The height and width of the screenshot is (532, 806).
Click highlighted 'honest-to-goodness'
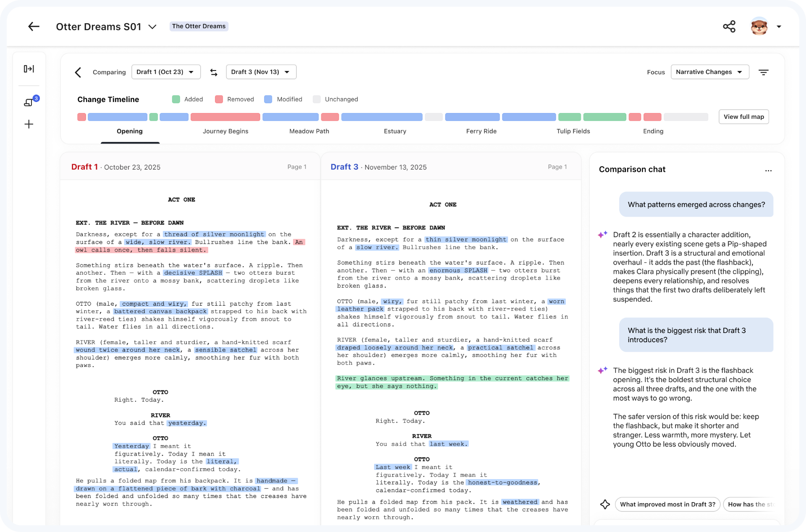pyautogui.click(x=502, y=482)
